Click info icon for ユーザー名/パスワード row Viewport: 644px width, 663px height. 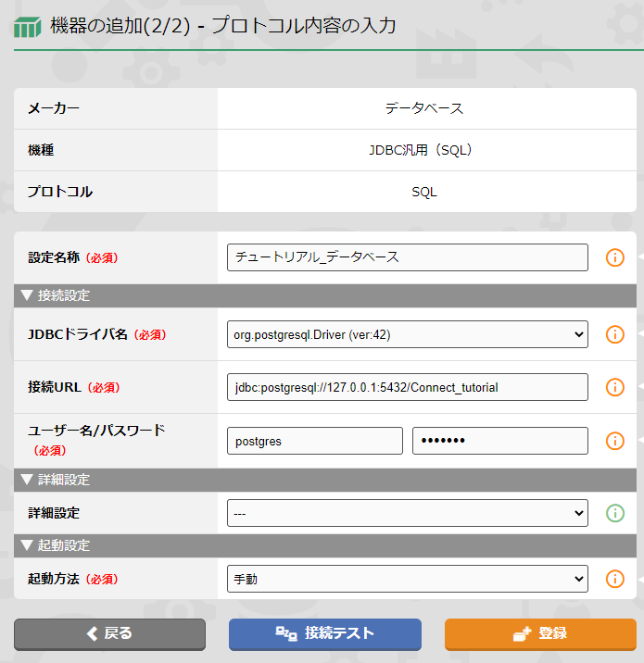tap(614, 441)
